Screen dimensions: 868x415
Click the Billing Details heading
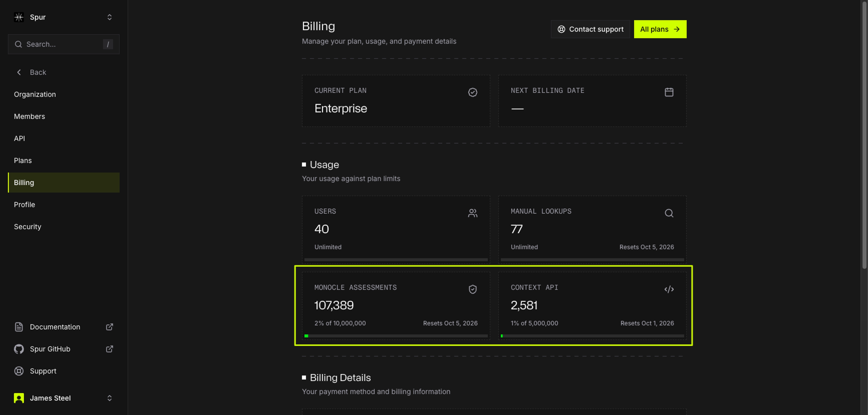[340, 378]
